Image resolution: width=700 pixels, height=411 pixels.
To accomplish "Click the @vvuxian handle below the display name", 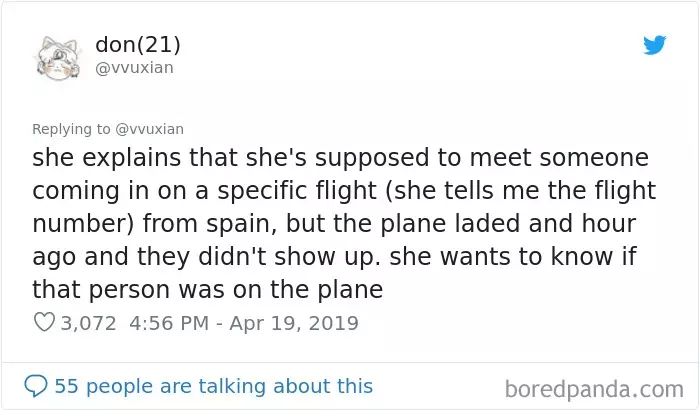I will 134,68.
